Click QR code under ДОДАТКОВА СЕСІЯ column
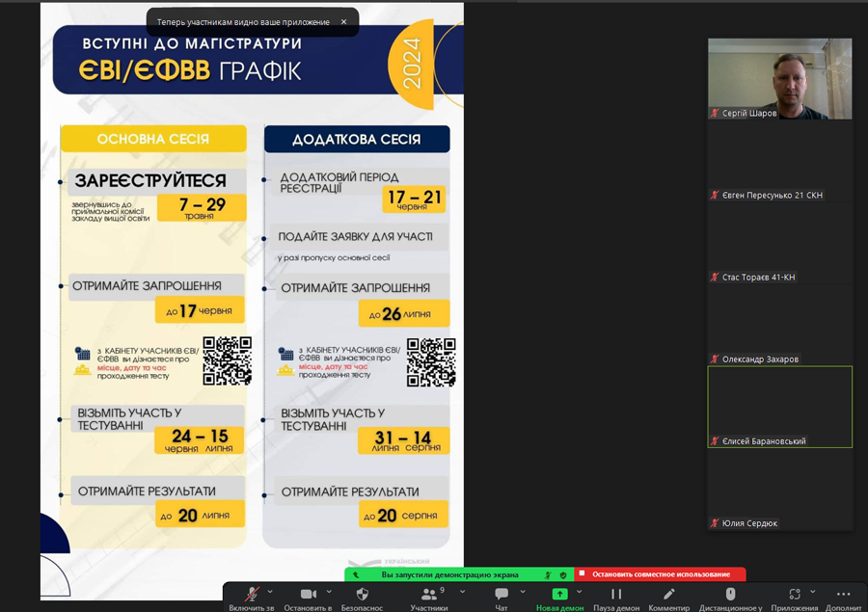Screen dimensions: 868x612 pyautogui.click(x=431, y=362)
